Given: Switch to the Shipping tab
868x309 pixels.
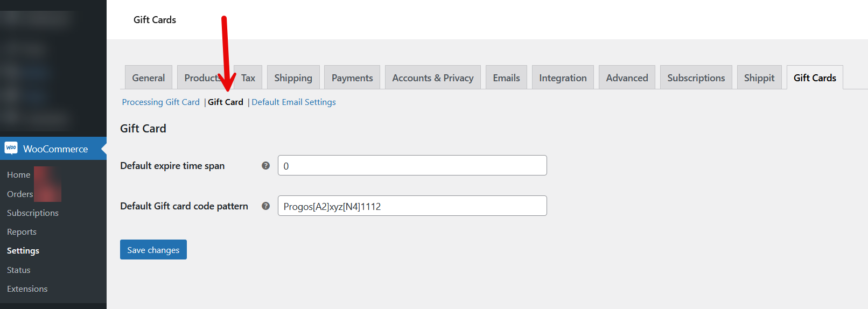Looking at the screenshot, I should (x=293, y=78).
